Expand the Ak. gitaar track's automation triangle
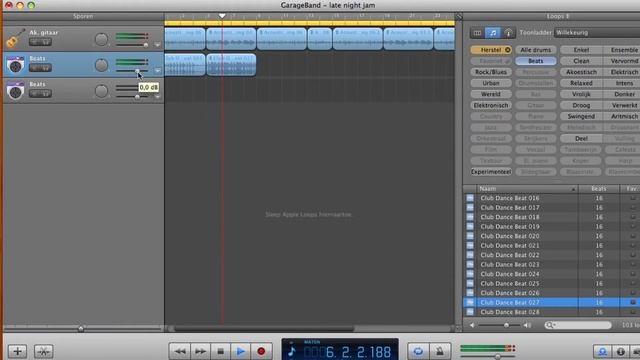The width and height of the screenshot is (640, 360). point(158,45)
